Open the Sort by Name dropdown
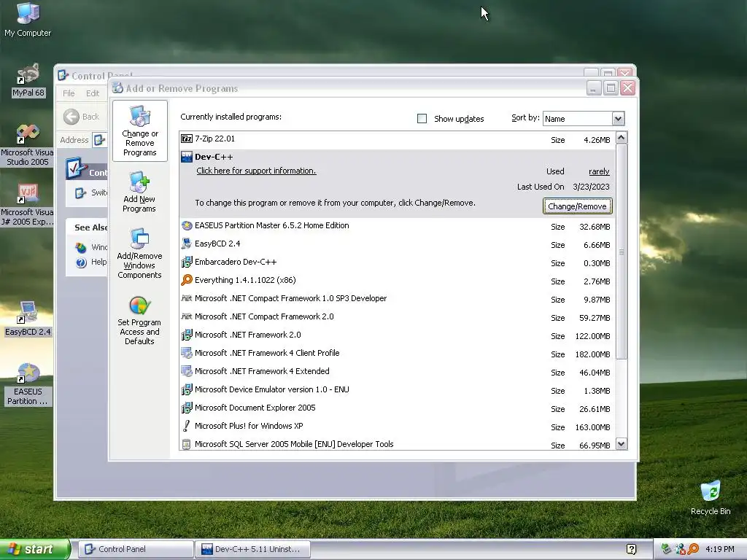The width and height of the screenshot is (747, 560). pyautogui.click(x=618, y=119)
